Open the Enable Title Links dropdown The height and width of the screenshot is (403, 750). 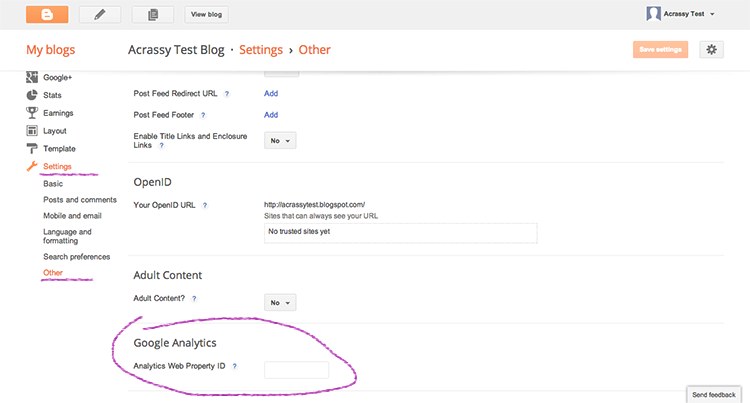pos(280,141)
